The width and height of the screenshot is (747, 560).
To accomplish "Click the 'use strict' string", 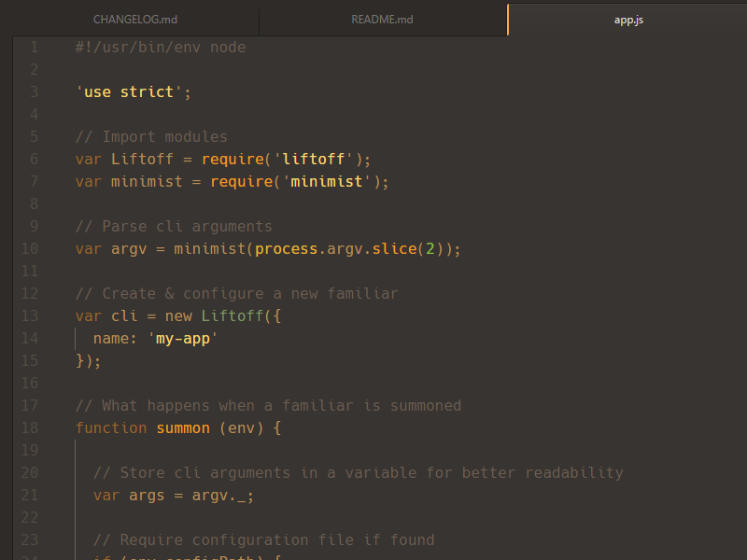I will 133,91.
